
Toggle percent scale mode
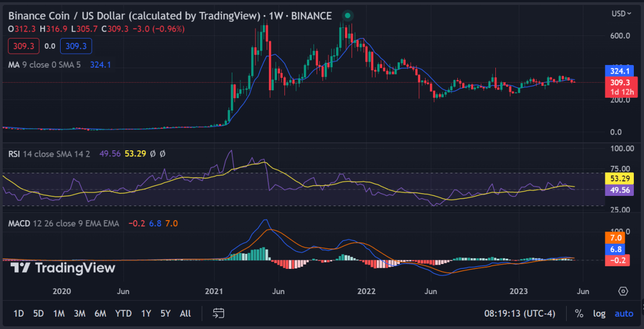click(x=579, y=313)
